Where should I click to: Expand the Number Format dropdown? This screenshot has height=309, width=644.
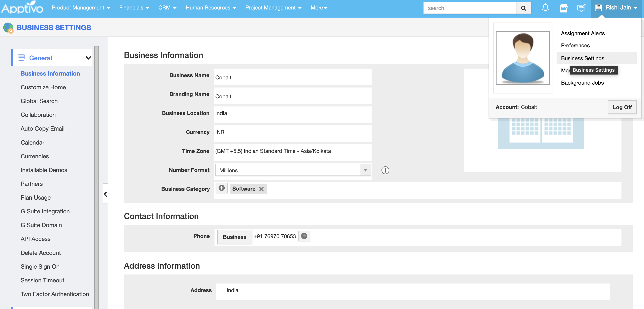[366, 170]
